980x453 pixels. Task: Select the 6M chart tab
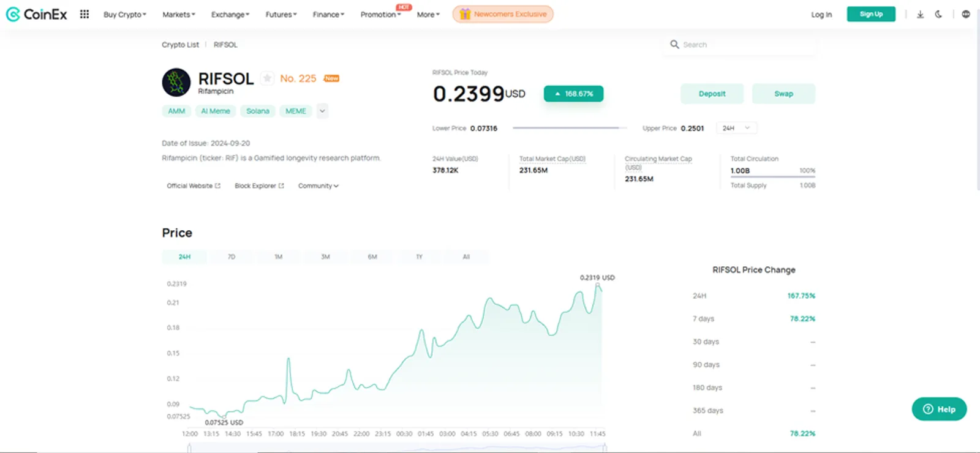[372, 256]
